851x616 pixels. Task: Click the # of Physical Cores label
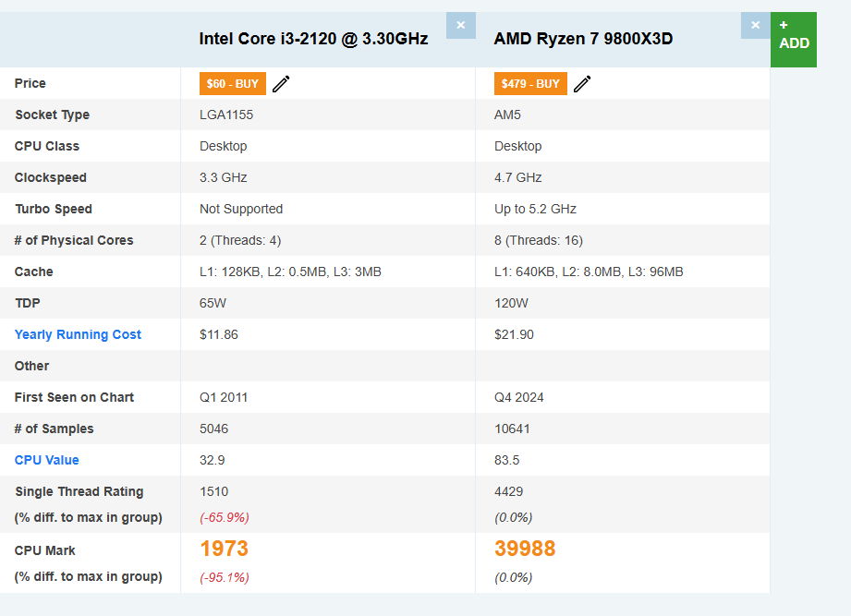pyautogui.click(x=74, y=241)
